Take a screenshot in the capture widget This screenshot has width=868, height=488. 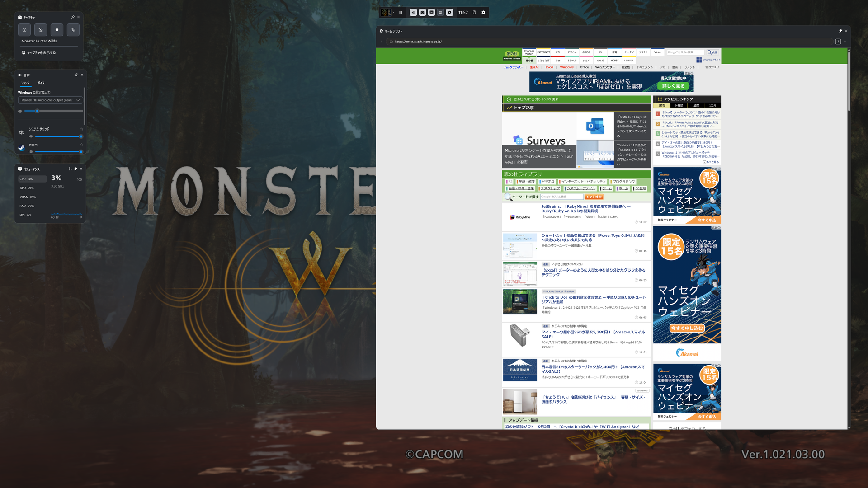[24, 30]
